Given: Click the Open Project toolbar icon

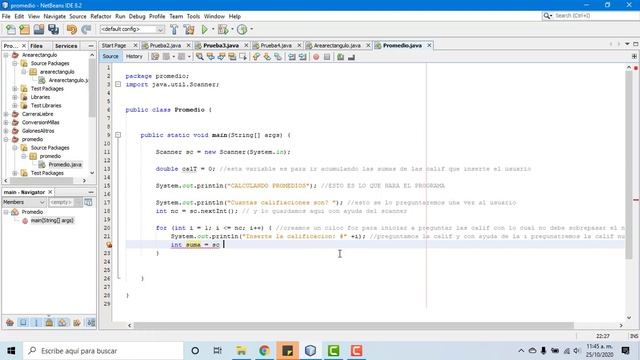Looking at the screenshot, I should 39,29.
